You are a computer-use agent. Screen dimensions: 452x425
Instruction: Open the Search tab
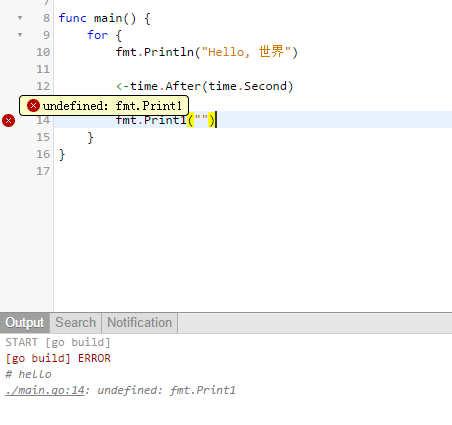coord(76,323)
